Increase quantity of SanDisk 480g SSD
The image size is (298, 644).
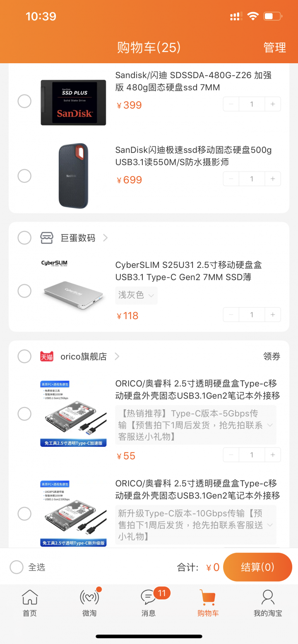pyautogui.click(x=273, y=104)
